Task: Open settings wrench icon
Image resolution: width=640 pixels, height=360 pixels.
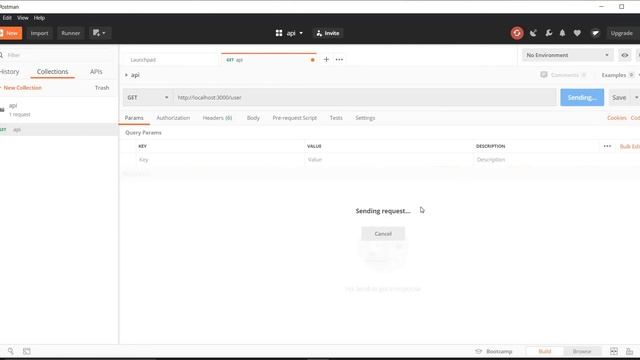Action: click(x=549, y=33)
